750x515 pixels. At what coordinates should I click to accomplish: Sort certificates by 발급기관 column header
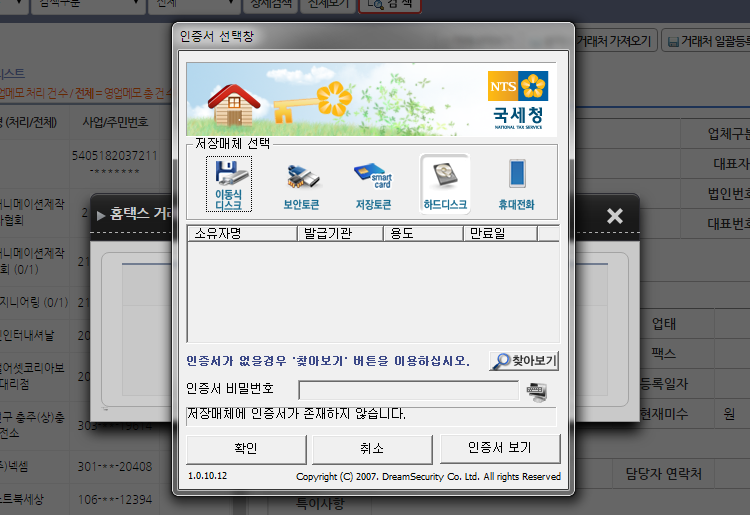(340, 233)
